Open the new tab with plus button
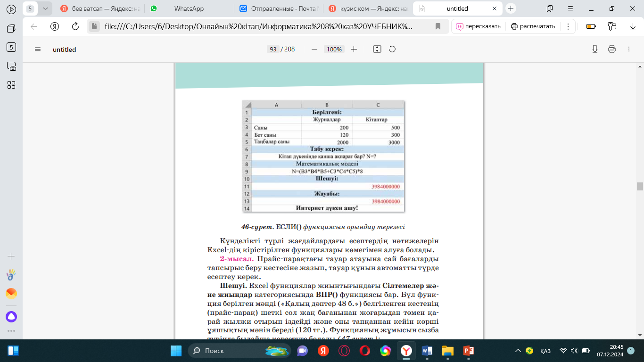 [x=511, y=8]
